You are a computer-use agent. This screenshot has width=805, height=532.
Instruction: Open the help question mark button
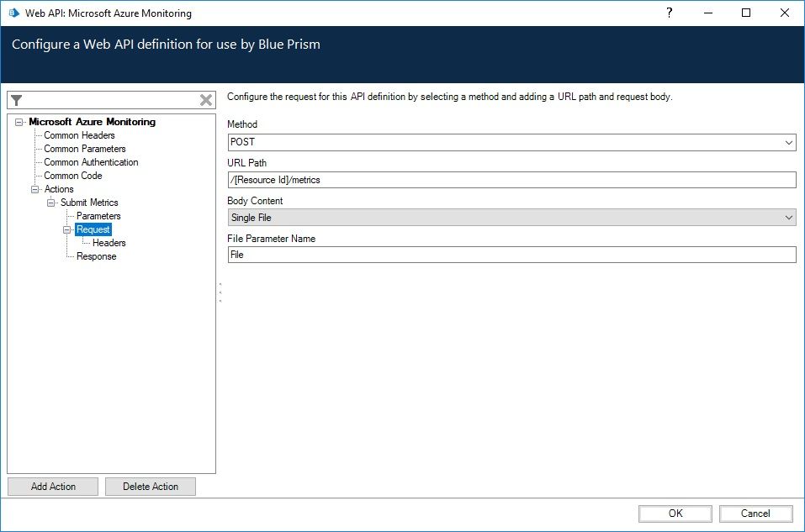tap(669, 13)
